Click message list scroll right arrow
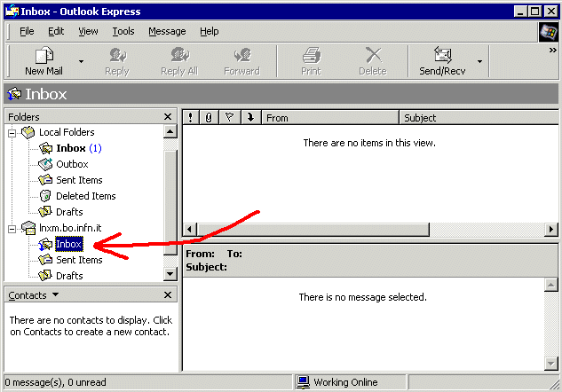 (550, 229)
